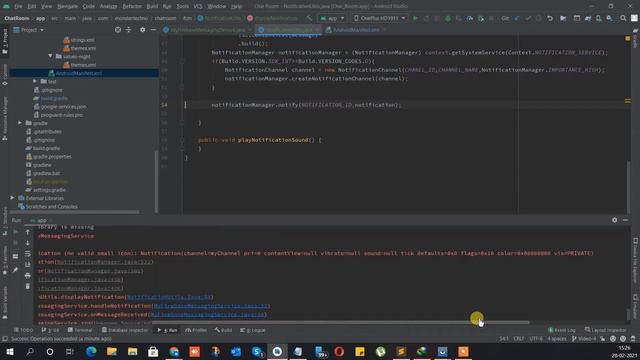
Task: Click the Git commit checkmark icon
Action: tap(528, 18)
